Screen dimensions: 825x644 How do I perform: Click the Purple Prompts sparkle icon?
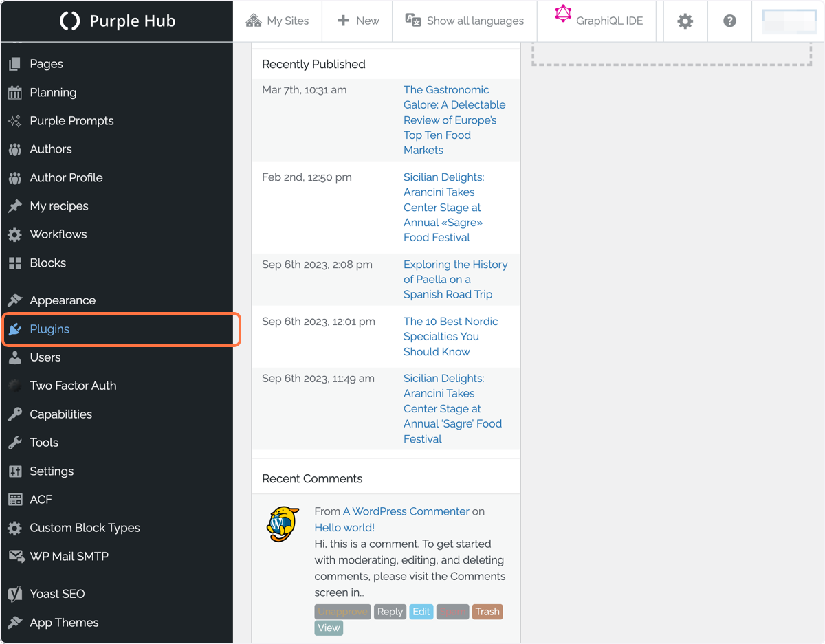click(x=14, y=121)
